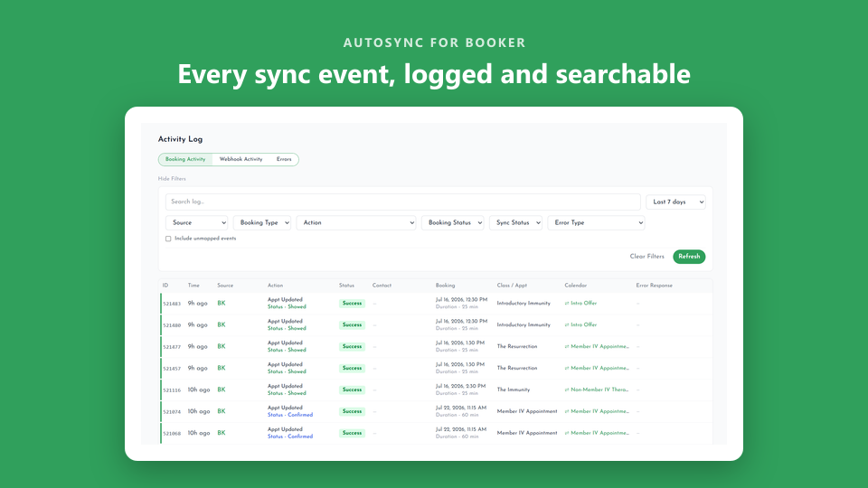Click the Activity Log heading
This screenshot has height=488, width=868.
pyautogui.click(x=180, y=139)
